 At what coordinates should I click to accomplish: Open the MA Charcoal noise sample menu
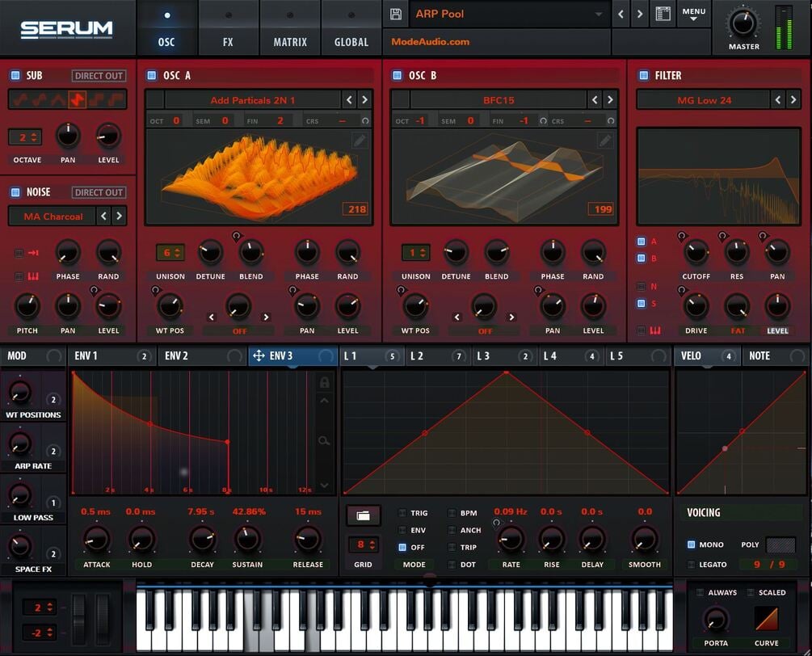[x=53, y=216]
